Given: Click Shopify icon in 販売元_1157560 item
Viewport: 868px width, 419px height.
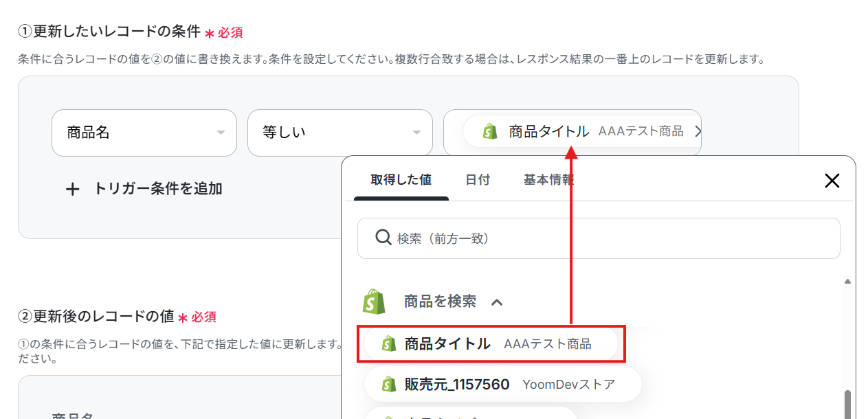Looking at the screenshot, I should (389, 384).
